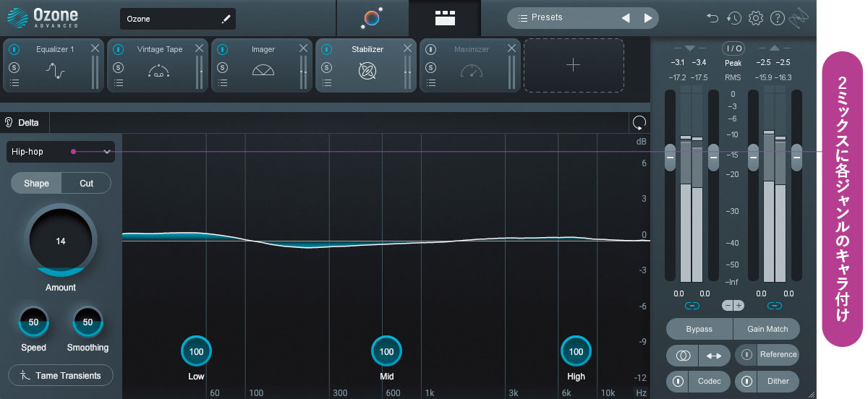
Task: Toggle Equalizer 1 module power
Action: pyautogui.click(x=14, y=50)
